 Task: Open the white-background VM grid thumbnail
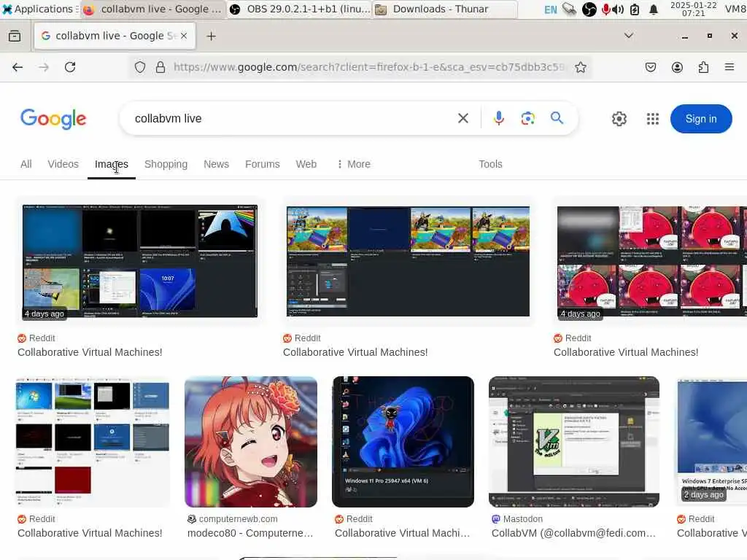point(93,442)
